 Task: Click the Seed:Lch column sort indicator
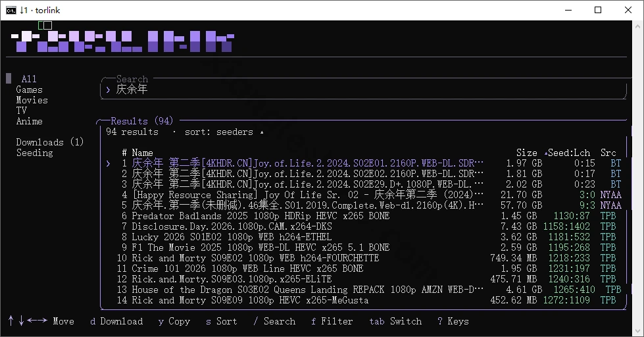[546, 153]
